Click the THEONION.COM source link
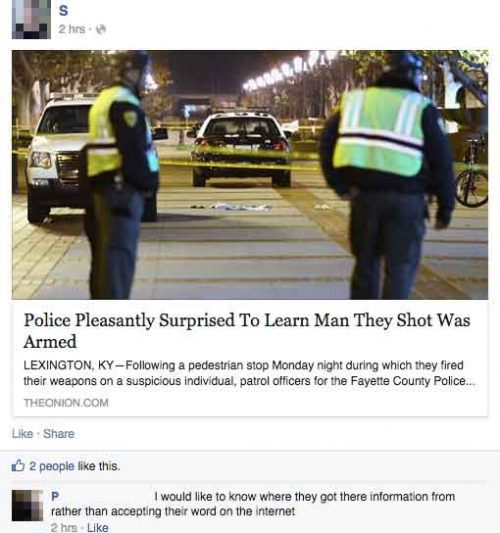This screenshot has width=500, height=533. click(66, 403)
